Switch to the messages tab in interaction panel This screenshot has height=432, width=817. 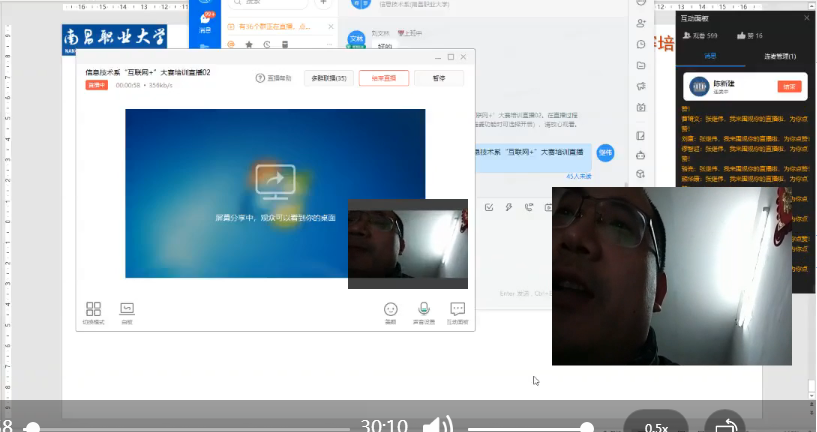coord(710,56)
